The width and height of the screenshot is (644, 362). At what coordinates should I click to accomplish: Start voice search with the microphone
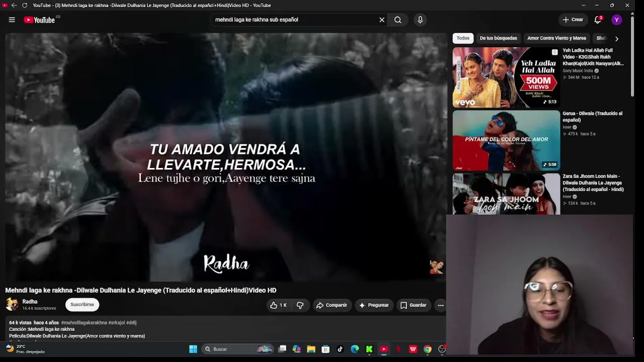(420, 20)
